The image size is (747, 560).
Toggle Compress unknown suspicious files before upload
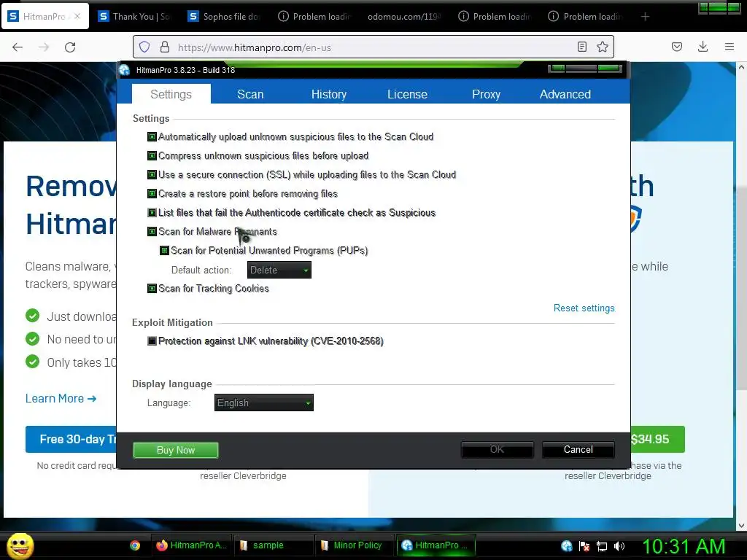click(x=152, y=156)
